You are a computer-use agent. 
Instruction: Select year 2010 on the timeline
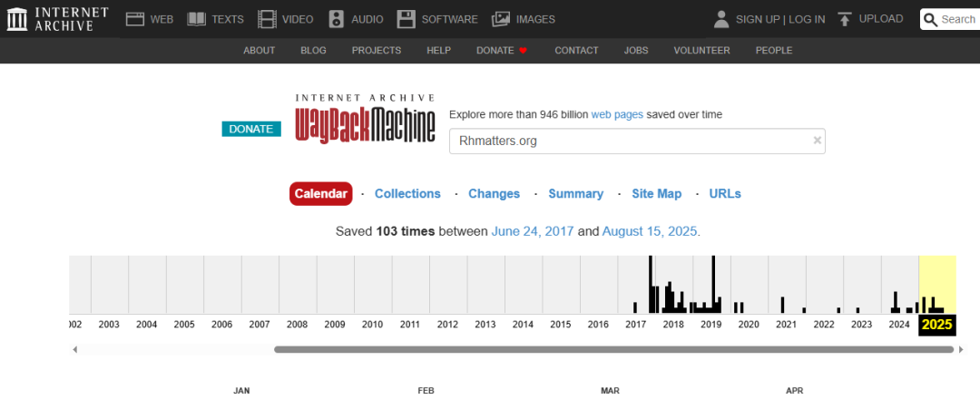(x=373, y=325)
